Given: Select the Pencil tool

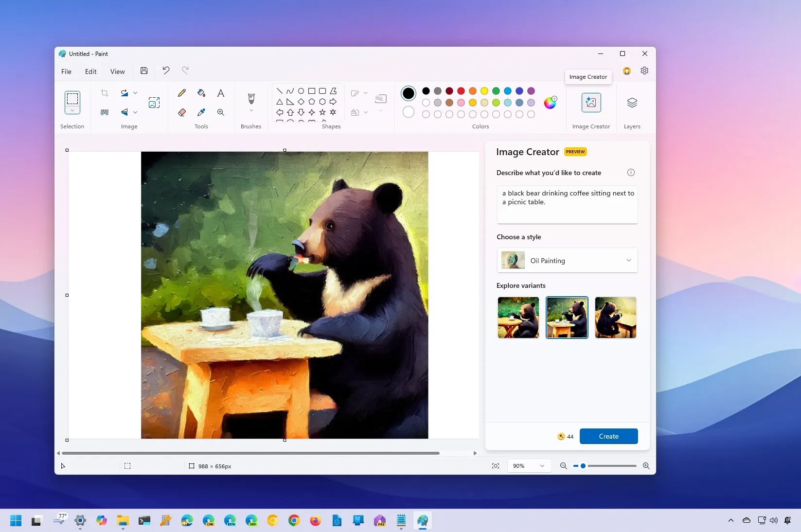Looking at the screenshot, I should pos(182,93).
